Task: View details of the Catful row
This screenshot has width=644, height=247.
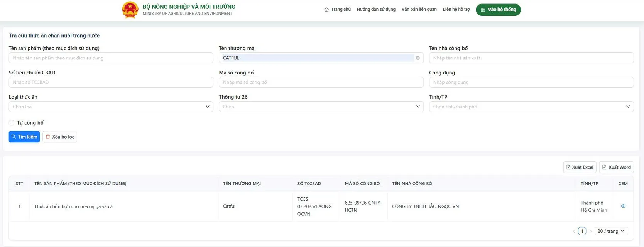Action: (x=623, y=206)
